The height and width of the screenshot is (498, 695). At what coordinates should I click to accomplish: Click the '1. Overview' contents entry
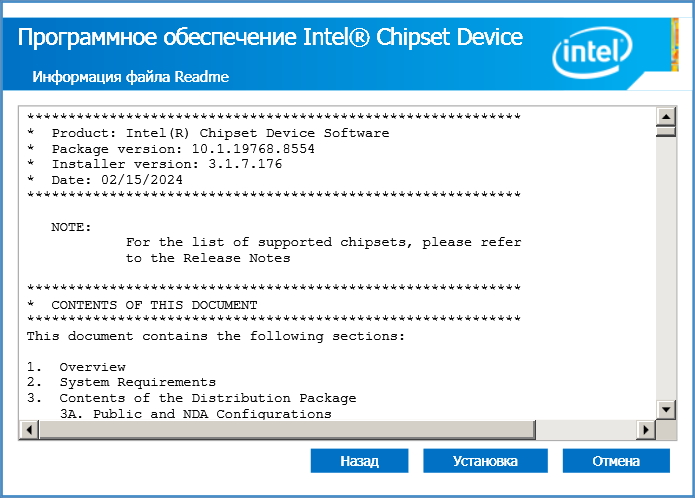click(x=76, y=367)
